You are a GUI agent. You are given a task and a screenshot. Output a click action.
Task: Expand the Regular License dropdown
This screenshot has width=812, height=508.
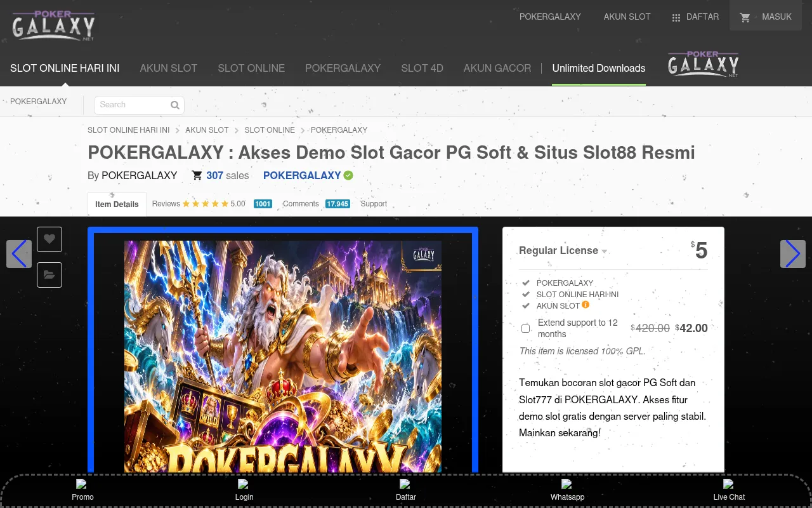[x=563, y=251]
